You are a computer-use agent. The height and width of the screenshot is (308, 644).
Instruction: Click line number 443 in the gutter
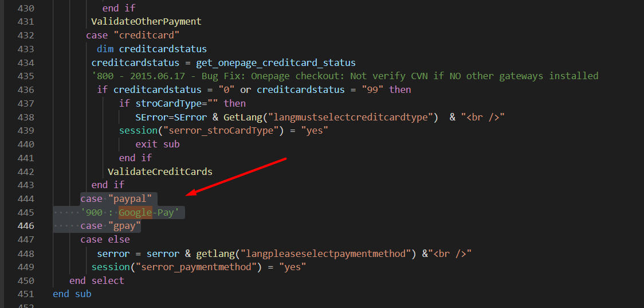click(25, 185)
